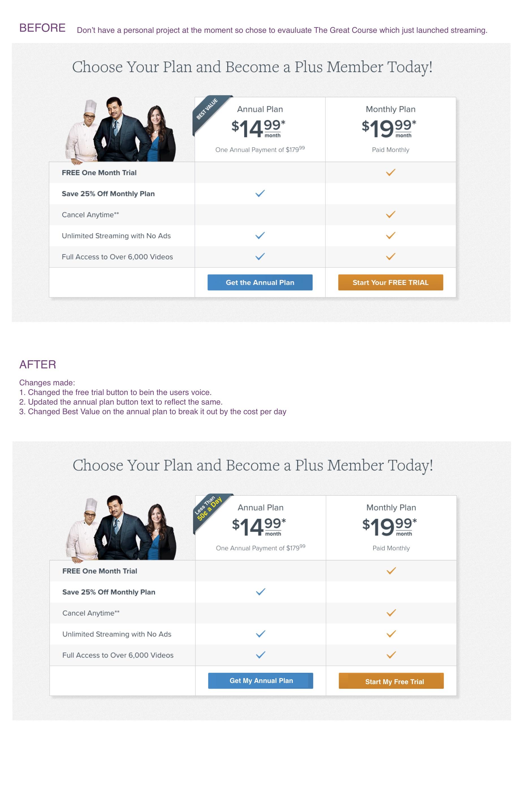Click the instructors photo in the AFTER section
The height and width of the screenshot is (812, 528).
pos(121,527)
